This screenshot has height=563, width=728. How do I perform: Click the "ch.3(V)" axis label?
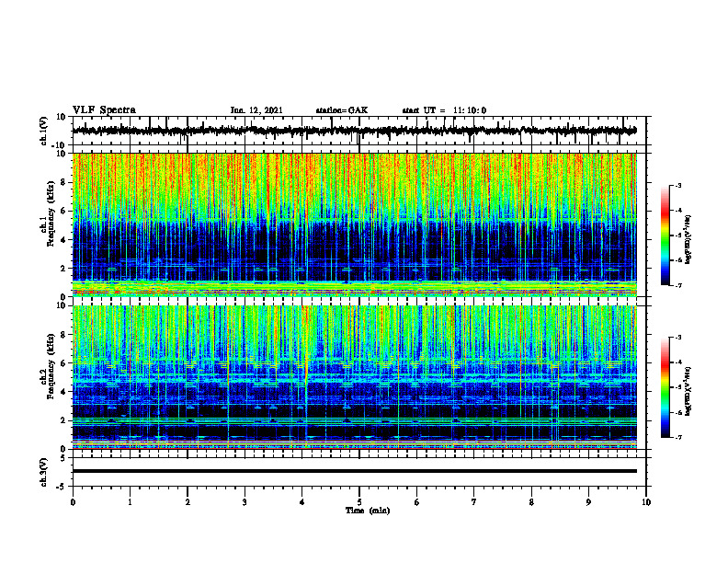(x=44, y=472)
